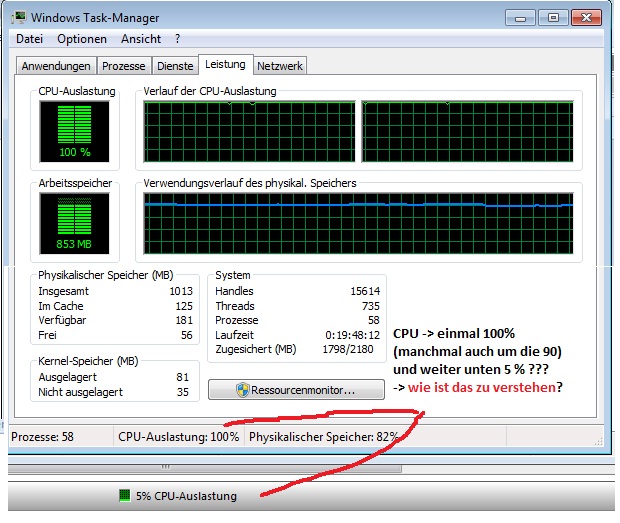Click the shield icon on Ressourcenmonitor button
Viewport: 620px width, 523px height.
tap(242, 390)
